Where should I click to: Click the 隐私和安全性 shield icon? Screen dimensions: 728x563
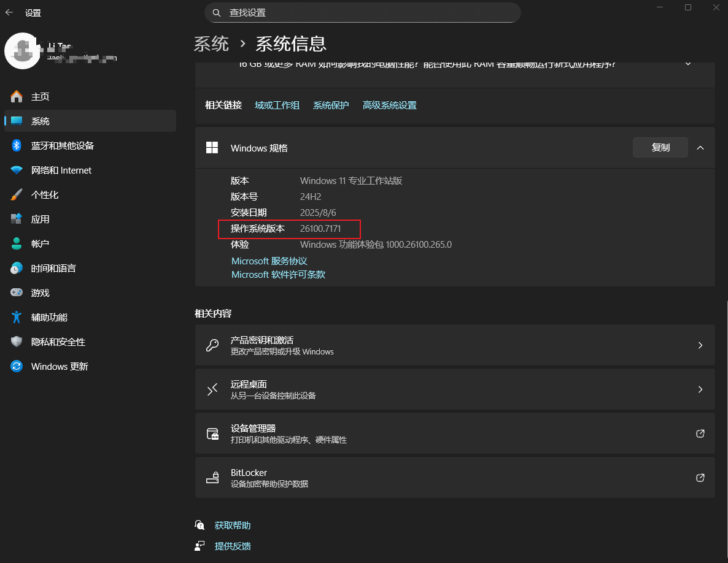point(16,342)
